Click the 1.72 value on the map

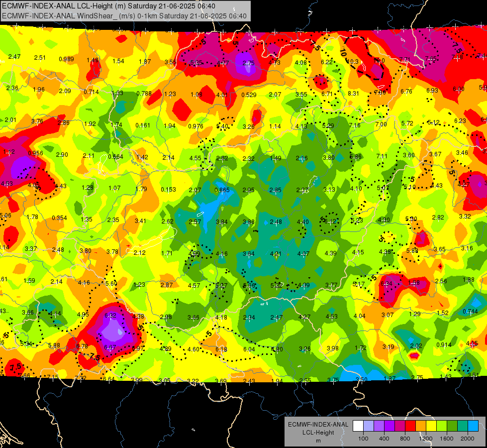[361, 347]
